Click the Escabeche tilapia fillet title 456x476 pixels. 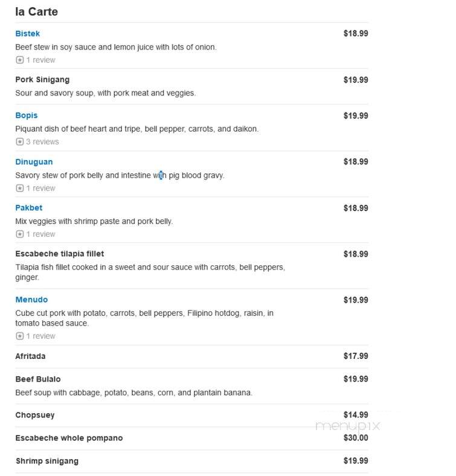(x=60, y=254)
